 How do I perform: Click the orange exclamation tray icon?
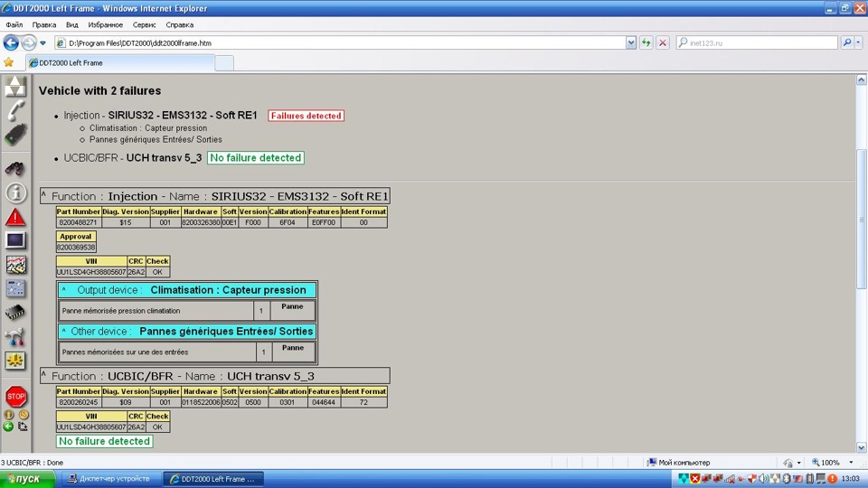click(832, 479)
